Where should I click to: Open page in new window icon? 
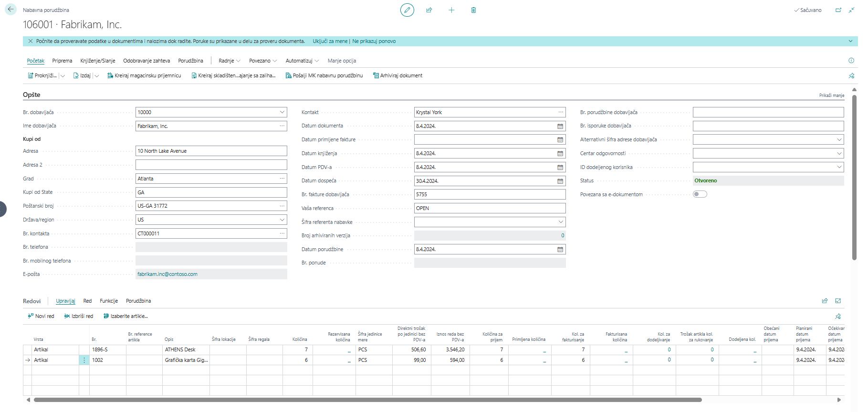coord(838,10)
